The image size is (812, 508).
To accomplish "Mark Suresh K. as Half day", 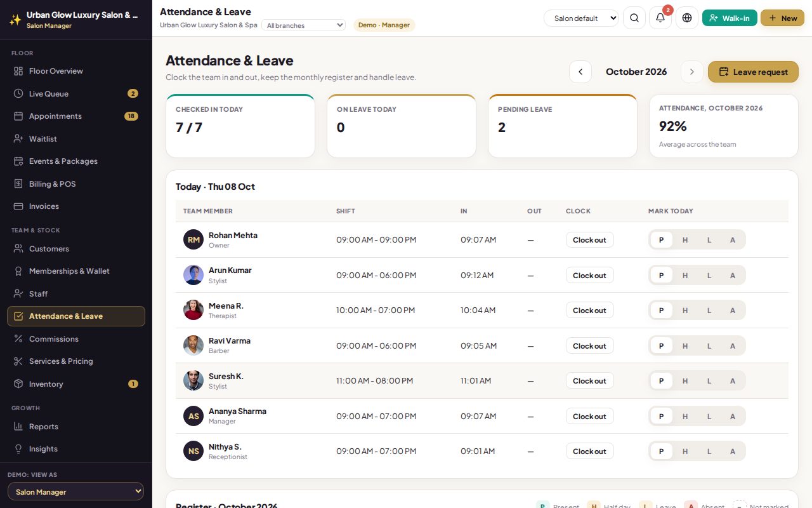I will pyautogui.click(x=685, y=381).
